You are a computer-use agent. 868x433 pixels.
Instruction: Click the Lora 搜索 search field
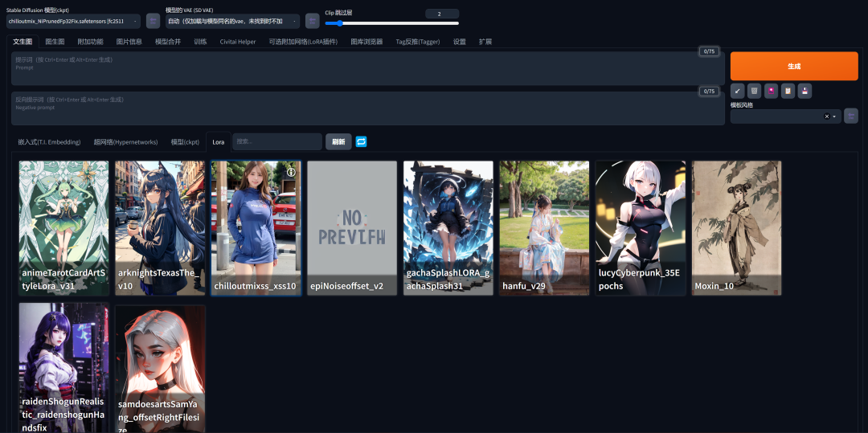[277, 141]
